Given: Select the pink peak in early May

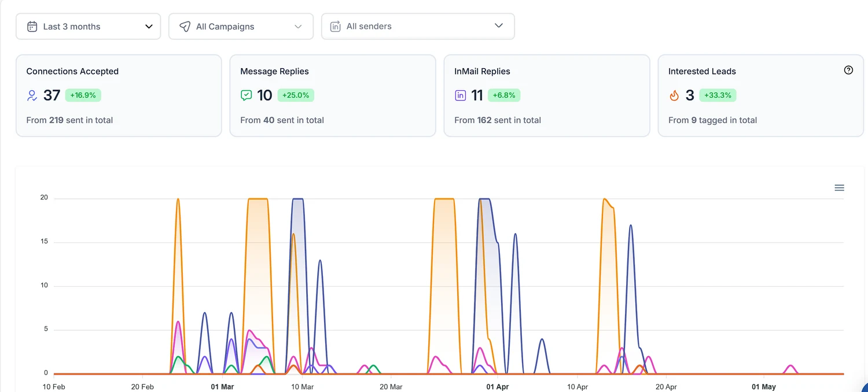Looking at the screenshot, I should pos(790,368).
